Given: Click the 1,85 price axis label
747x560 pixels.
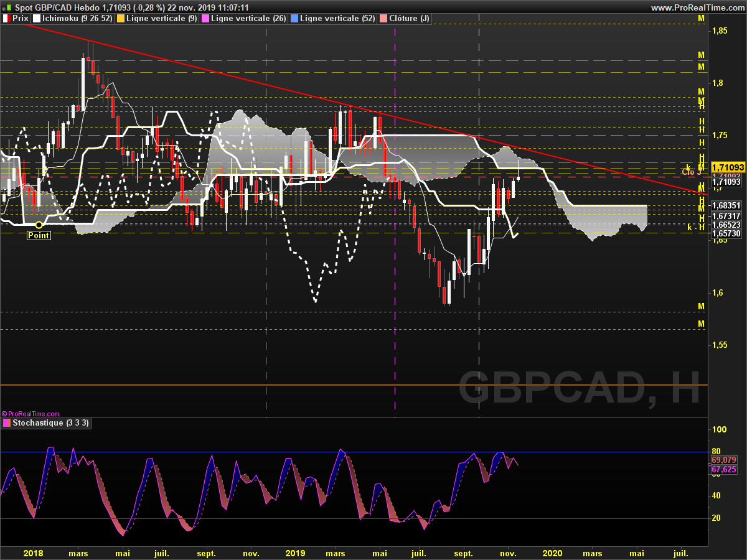Looking at the screenshot, I should pyautogui.click(x=721, y=30).
